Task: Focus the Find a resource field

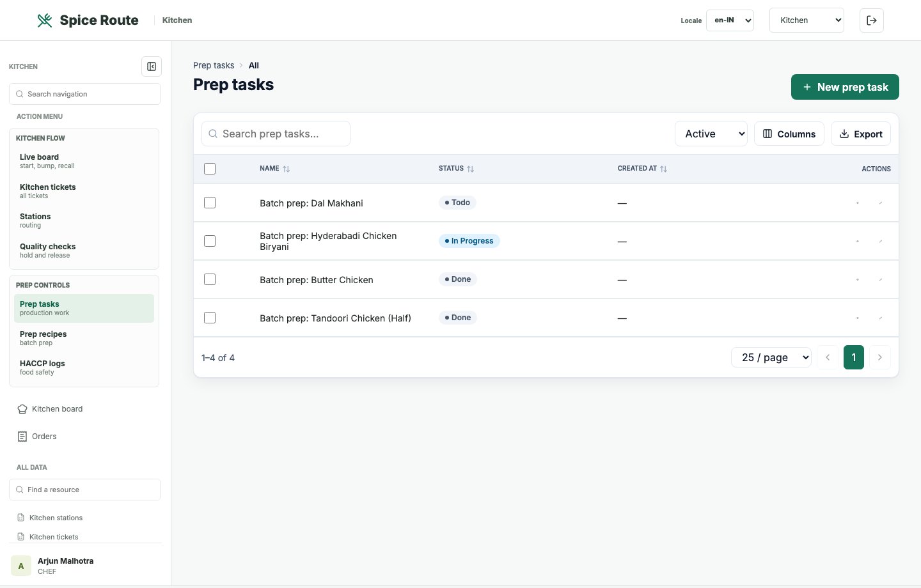Action: pyautogui.click(x=84, y=490)
